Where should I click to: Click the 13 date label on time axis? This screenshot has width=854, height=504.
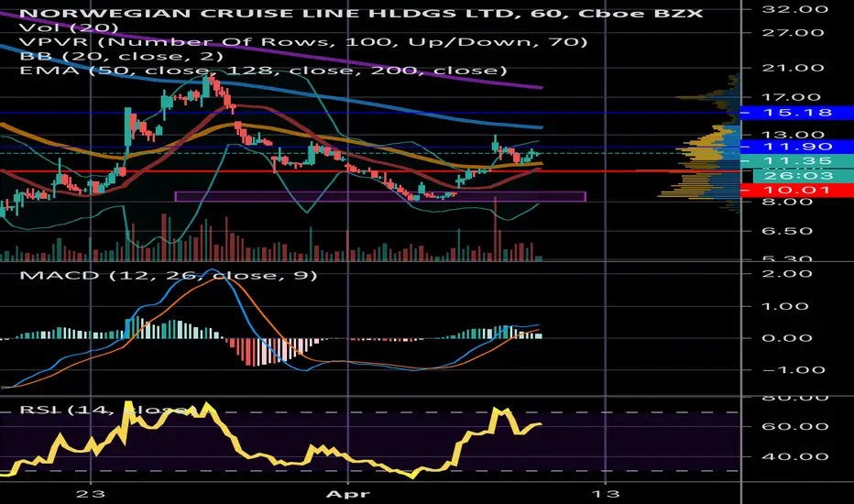pyautogui.click(x=606, y=494)
